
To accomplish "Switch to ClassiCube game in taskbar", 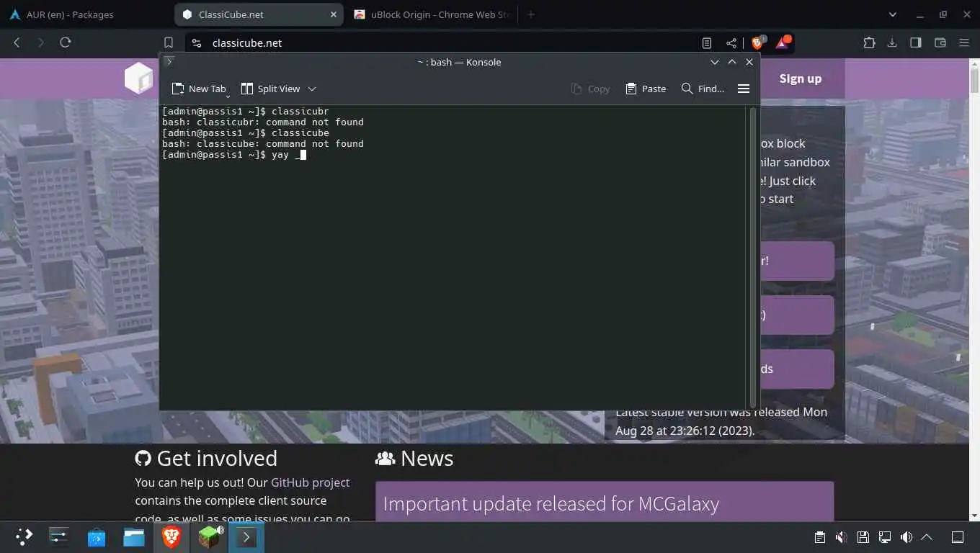I will (x=209, y=536).
